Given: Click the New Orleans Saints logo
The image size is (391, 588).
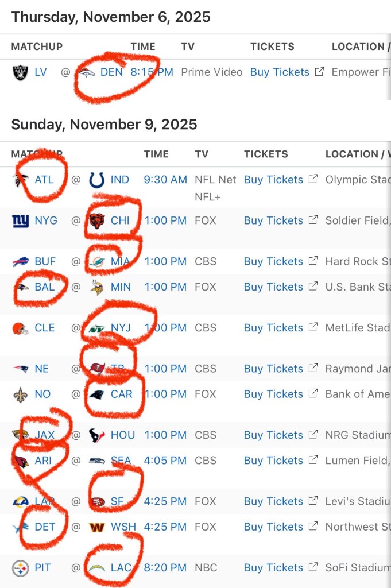Looking at the screenshot, I should point(20,394).
